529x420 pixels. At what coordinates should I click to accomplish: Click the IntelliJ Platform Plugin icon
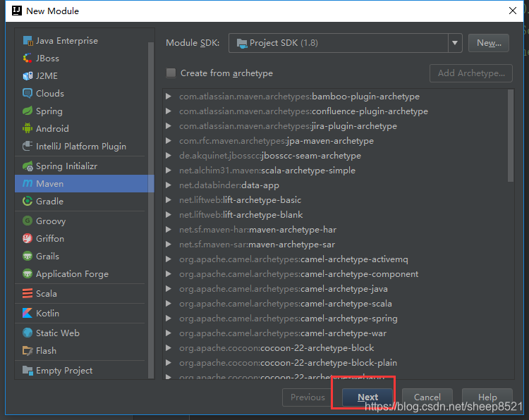(28, 146)
